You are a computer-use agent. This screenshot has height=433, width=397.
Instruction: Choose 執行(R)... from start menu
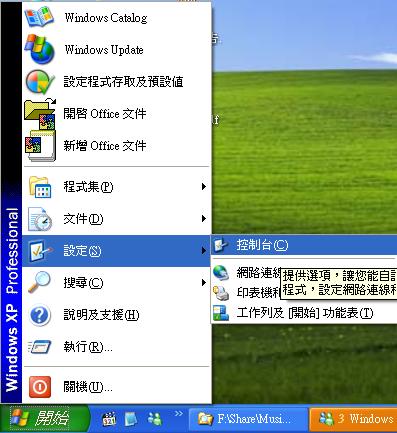click(117, 347)
